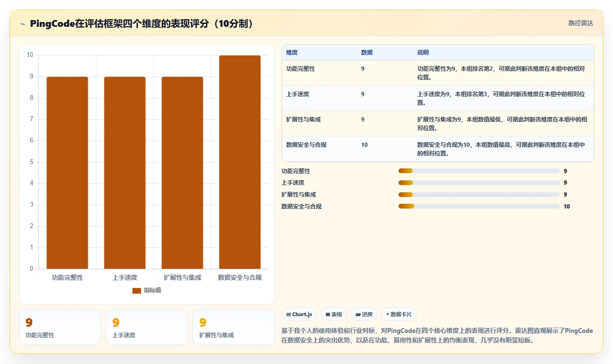The image size is (613, 364).
Task: Click the 上手速度 progress bar
Action: (x=479, y=183)
